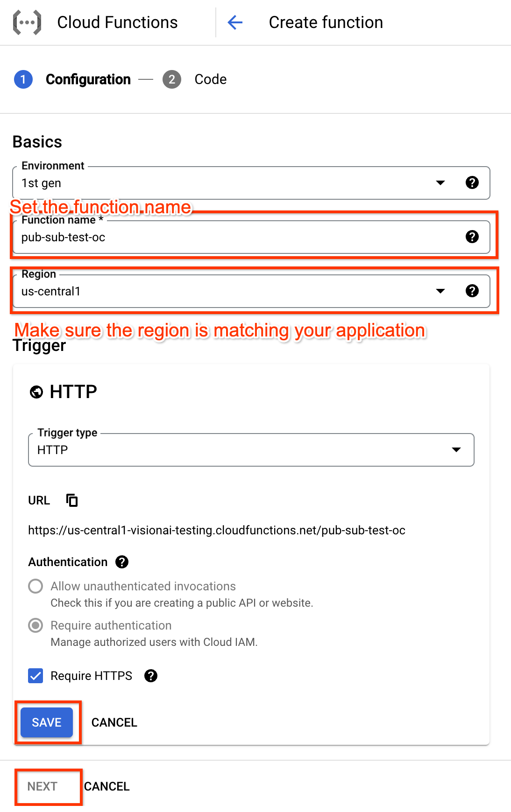Screen dimensions: 511x812
Task: Click the Cloud Functions logo icon
Action: coord(27,22)
